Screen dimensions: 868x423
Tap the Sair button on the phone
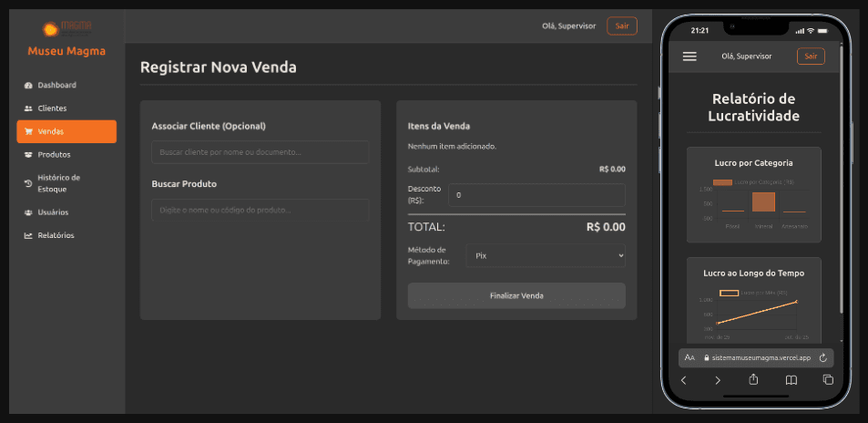pyautogui.click(x=810, y=57)
